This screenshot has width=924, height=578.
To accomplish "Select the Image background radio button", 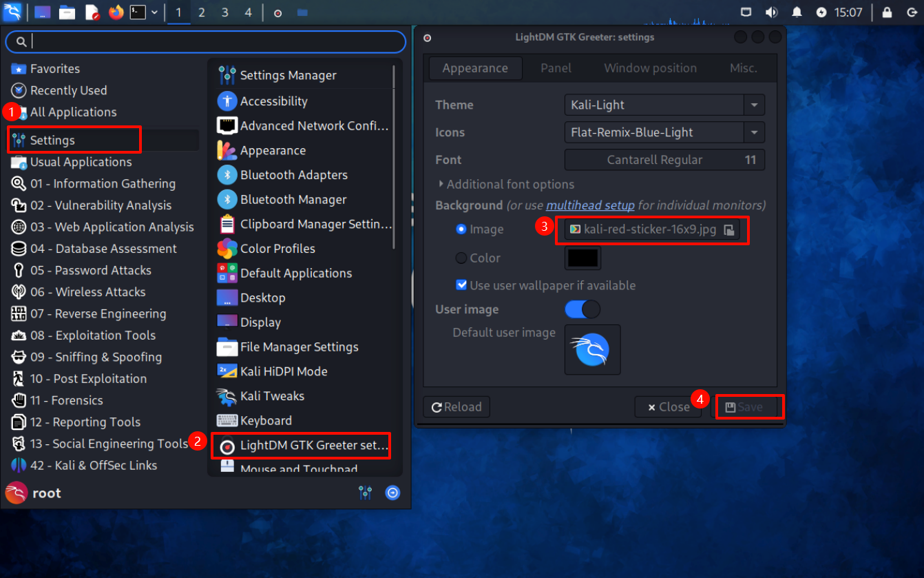I will [x=461, y=229].
